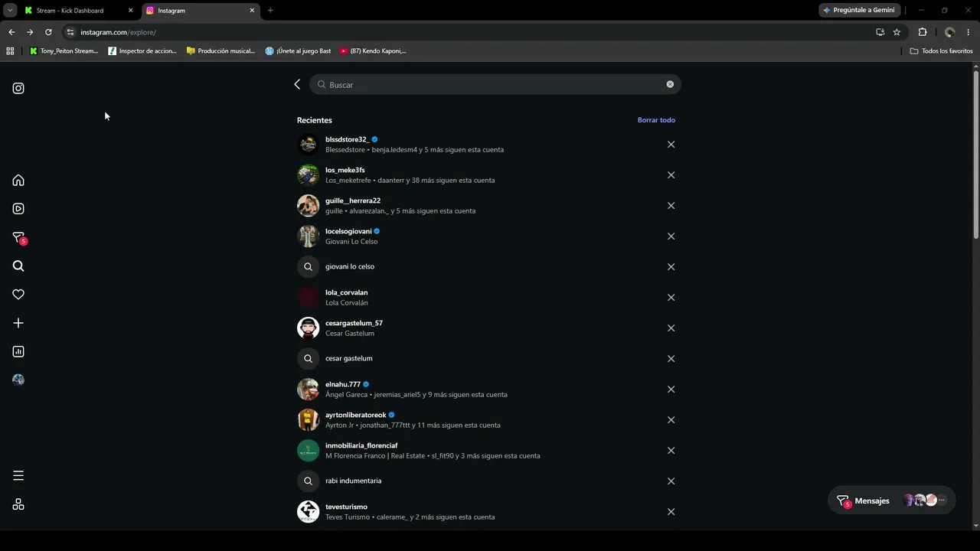Remove elnahu.777 from recent searches
The height and width of the screenshot is (551, 980).
[671, 390]
